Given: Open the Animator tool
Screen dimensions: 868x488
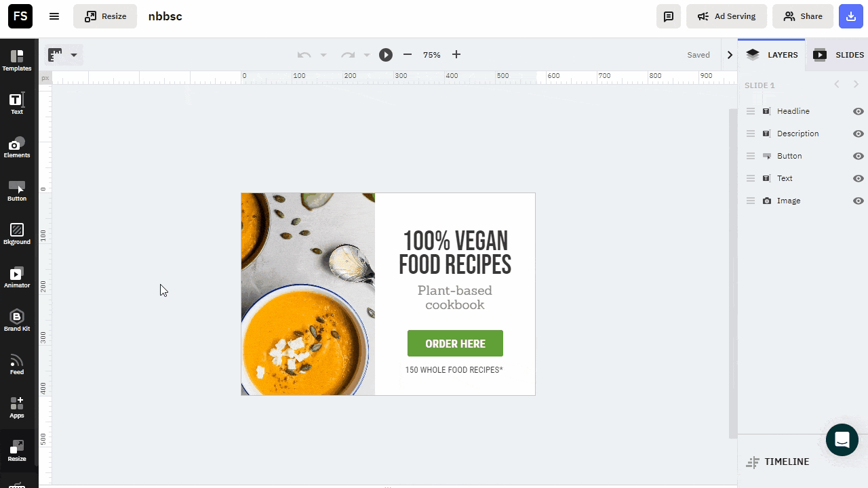Looking at the screenshot, I should (x=17, y=277).
